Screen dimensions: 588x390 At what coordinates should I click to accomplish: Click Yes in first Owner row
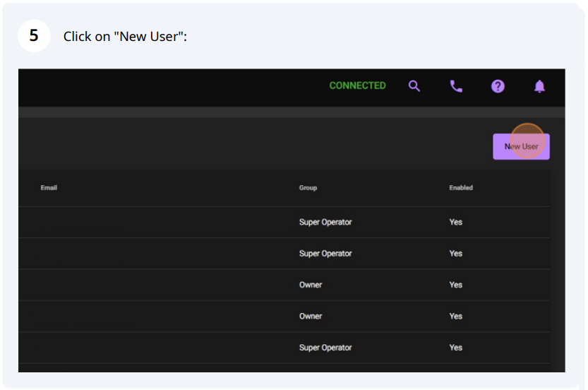click(x=455, y=285)
